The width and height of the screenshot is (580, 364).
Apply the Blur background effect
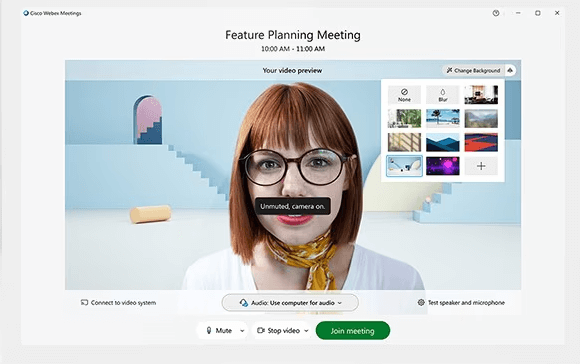[x=443, y=95]
